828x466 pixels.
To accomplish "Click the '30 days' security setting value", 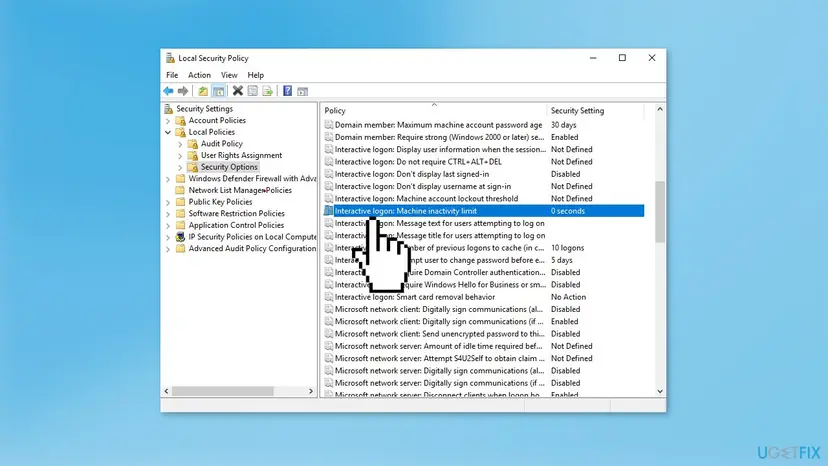I will coord(563,125).
